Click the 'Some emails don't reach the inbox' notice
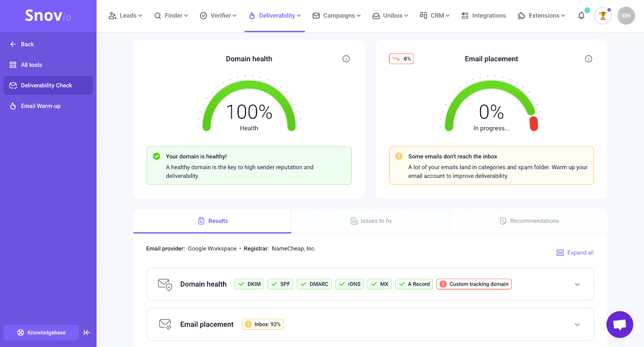 pos(491,166)
